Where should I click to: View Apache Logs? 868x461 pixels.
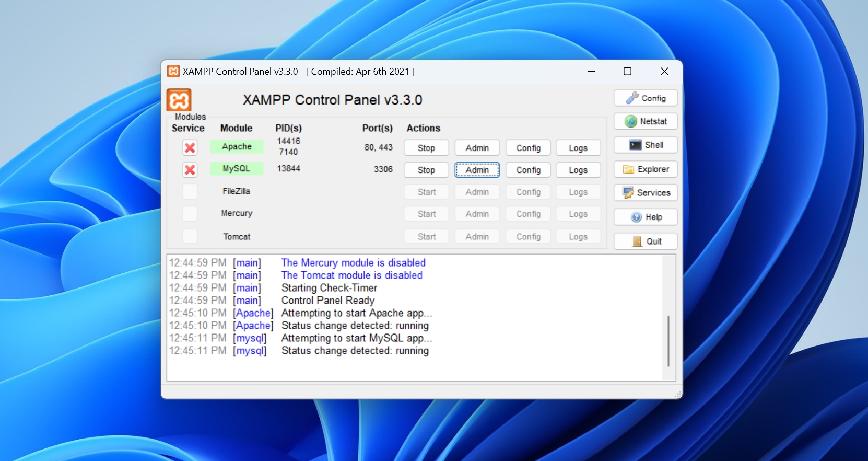[578, 148]
